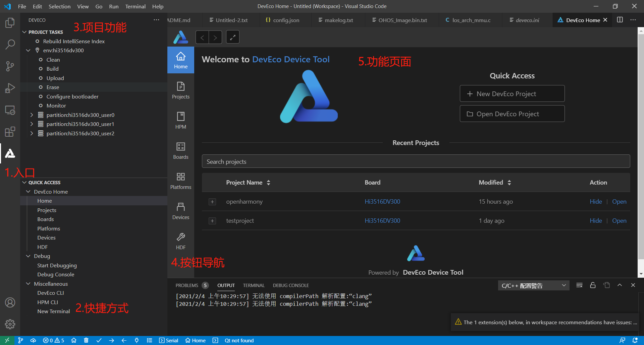Collapse PROJECT TASKS section
This screenshot has height=345, width=644.
24,32
